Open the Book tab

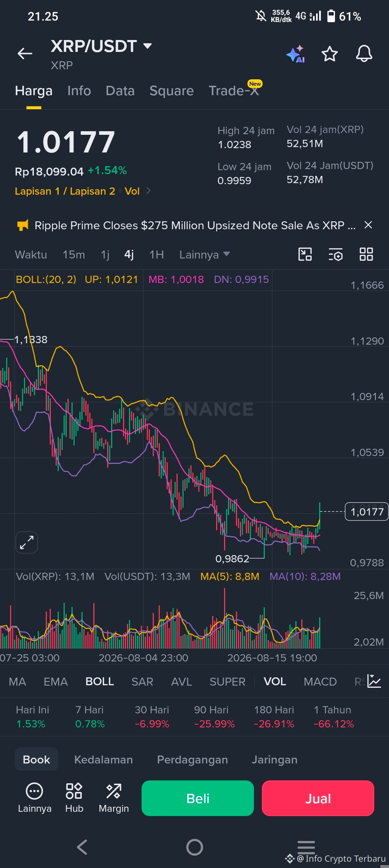(x=36, y=759)
